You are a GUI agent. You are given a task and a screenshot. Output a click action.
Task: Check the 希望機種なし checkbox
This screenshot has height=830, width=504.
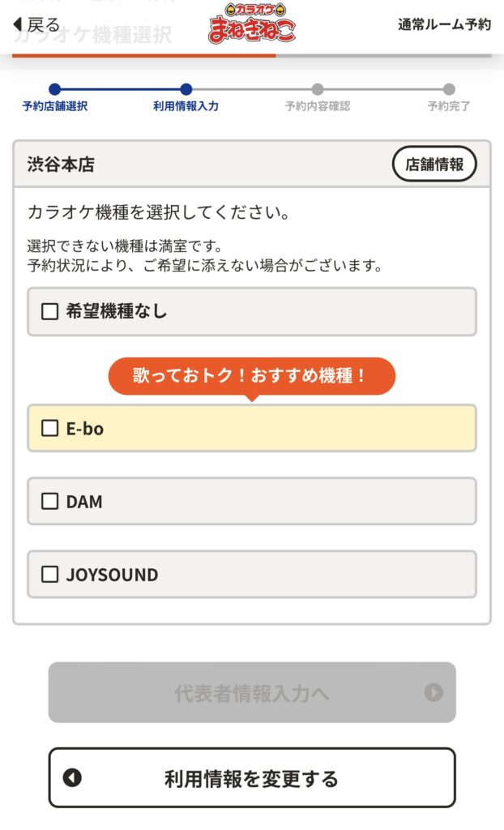(x=50, y=311)
